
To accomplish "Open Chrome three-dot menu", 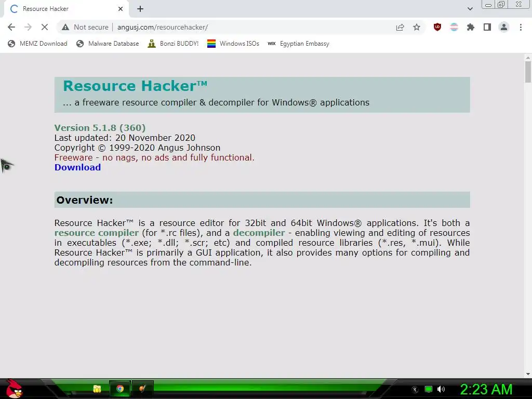I will (x=521, y=27).
